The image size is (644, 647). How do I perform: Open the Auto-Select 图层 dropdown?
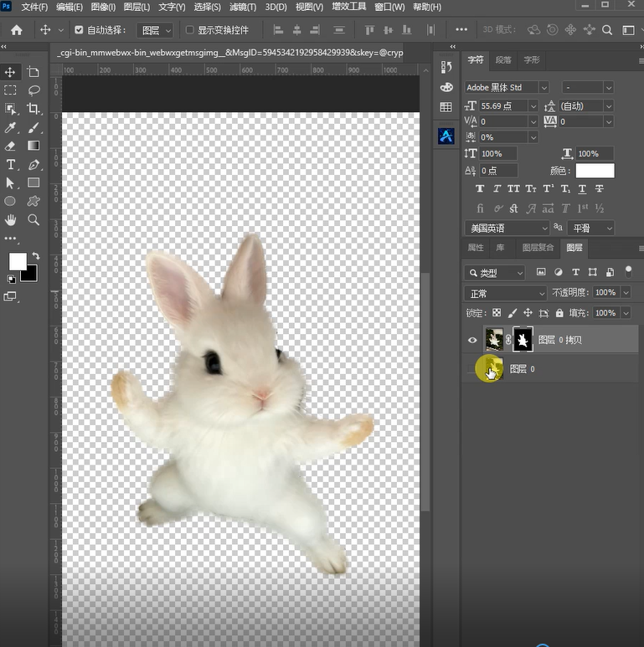point(155,30)
